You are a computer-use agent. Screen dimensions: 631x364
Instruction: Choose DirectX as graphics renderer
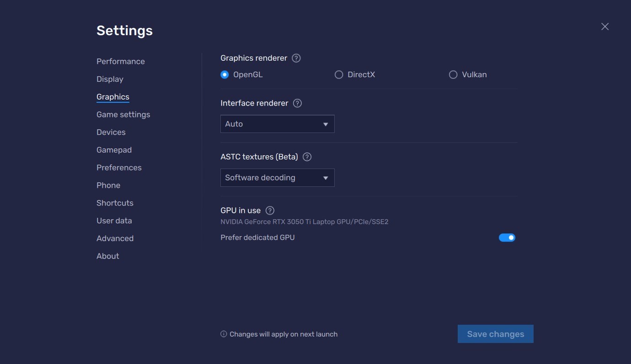339,74
